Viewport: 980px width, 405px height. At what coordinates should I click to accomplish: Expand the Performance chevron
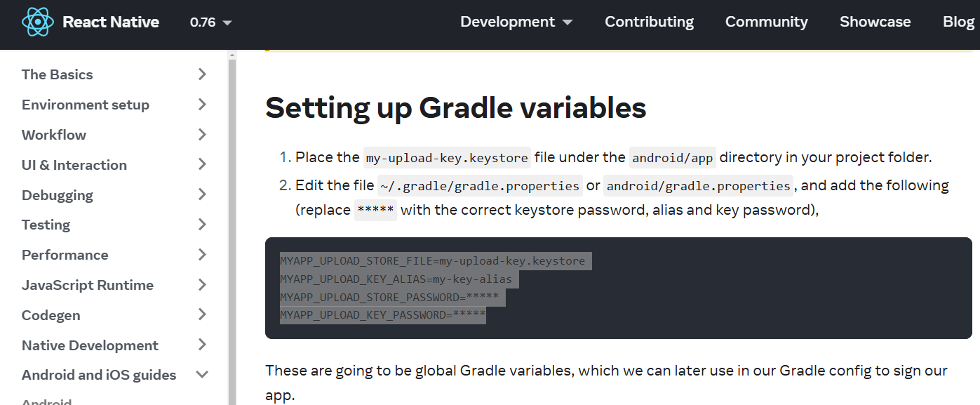pyautogui.click(x=202, y=255)
